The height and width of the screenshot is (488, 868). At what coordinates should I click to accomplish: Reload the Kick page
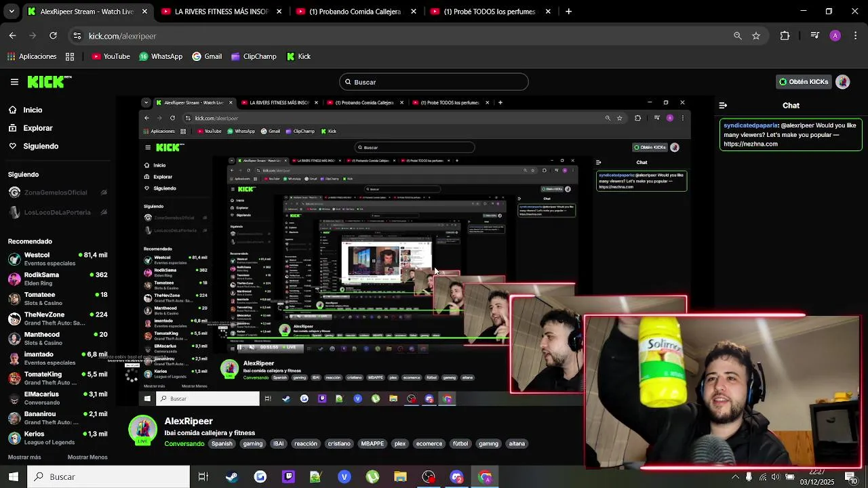[53, 36]
